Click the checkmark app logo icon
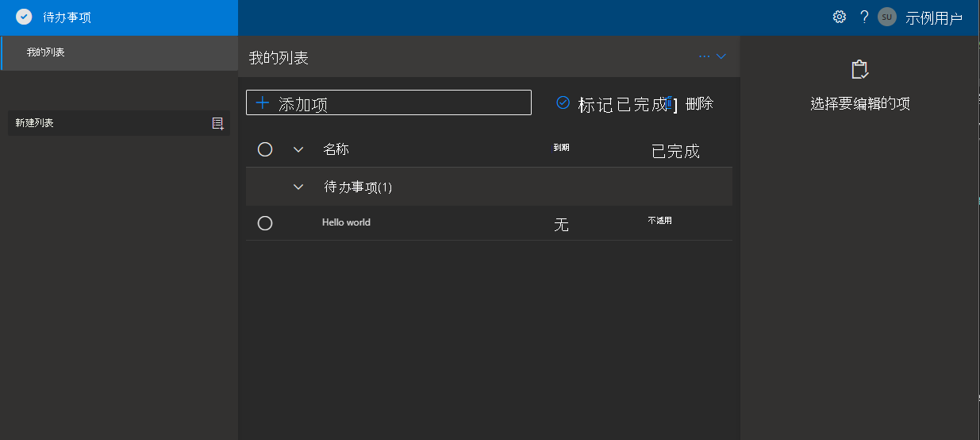This screenshot has width=980, height=440. (24, 17)
